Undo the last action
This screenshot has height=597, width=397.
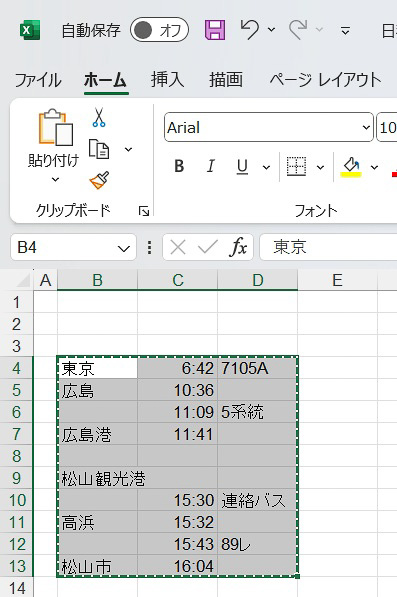(x=250, y=30)
